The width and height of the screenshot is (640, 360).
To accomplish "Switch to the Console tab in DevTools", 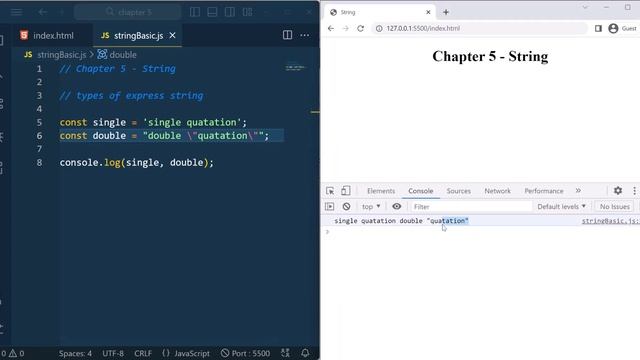I will pyautogui.click(x=421, y=191).
